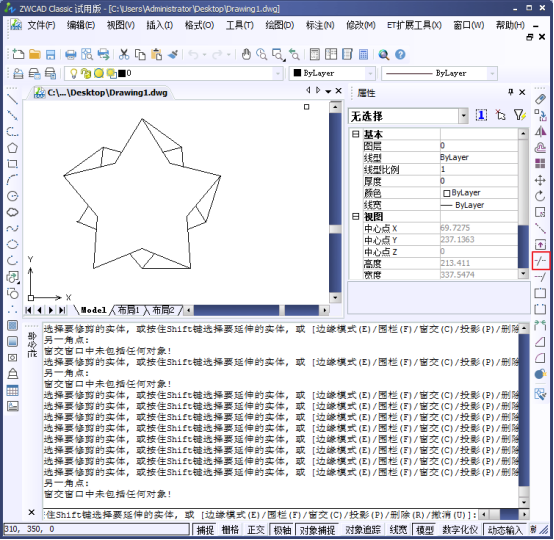This screenshot has height=540, width=554.
Task: Toggle 栅格 grid display in status bar
Action: pyautogui.click(x=230, y=530)
